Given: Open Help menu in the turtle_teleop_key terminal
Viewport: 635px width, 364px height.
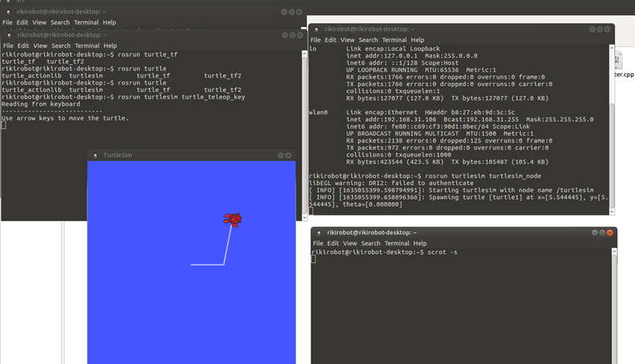Looking at the screenshot, I should tap(110, 45).
